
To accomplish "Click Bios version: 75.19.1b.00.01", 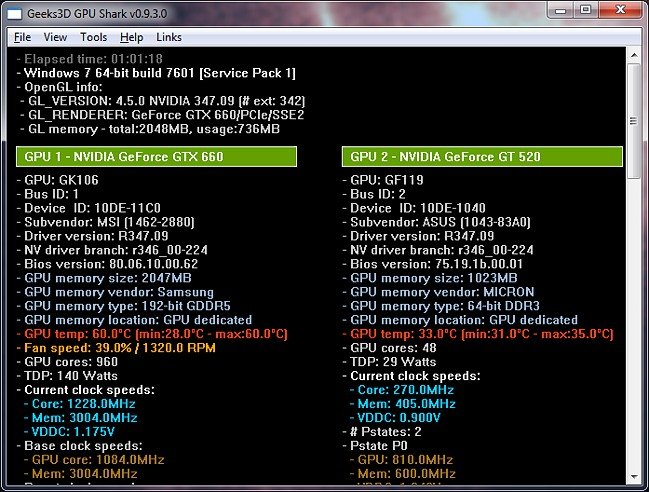I will pos(433,264).
